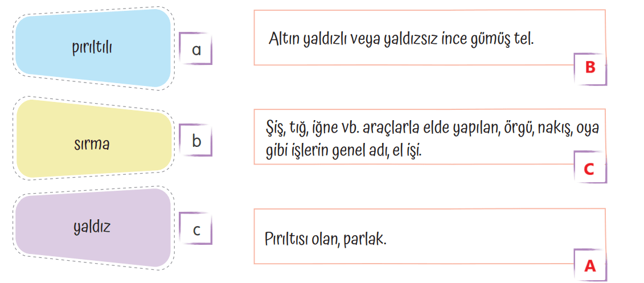Select the purple "yaldız" word card
Viewport: 644px width, 283px height.
coord(94,227)
